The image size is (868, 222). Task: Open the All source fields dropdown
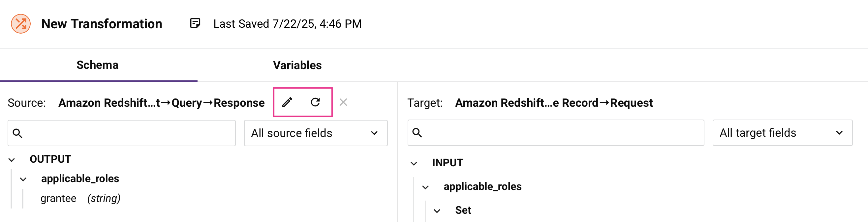point(315,133)
